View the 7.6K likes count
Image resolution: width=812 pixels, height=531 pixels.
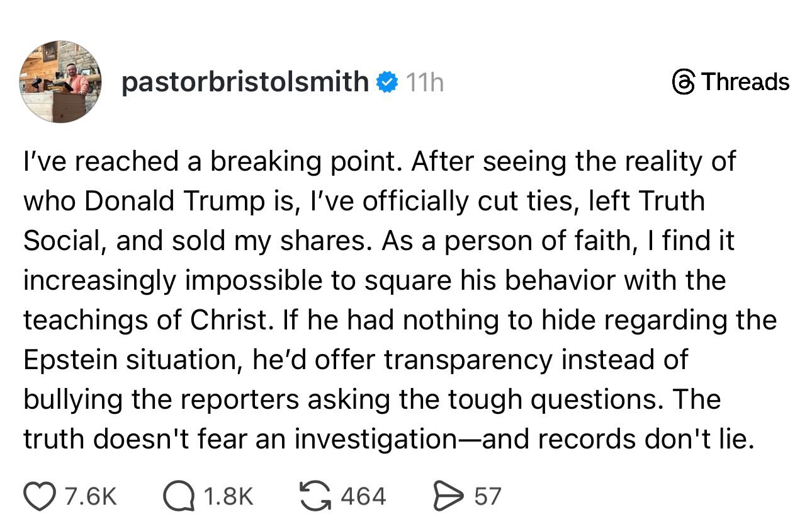pos(91,496)
